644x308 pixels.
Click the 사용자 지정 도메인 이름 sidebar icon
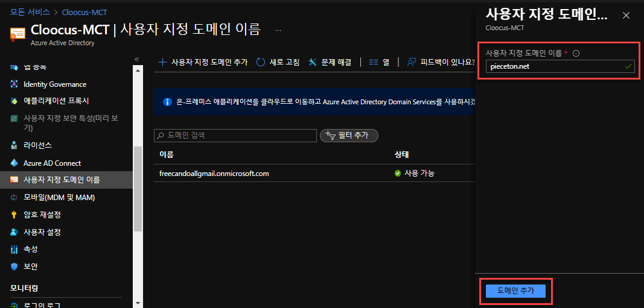click(14, 180)
